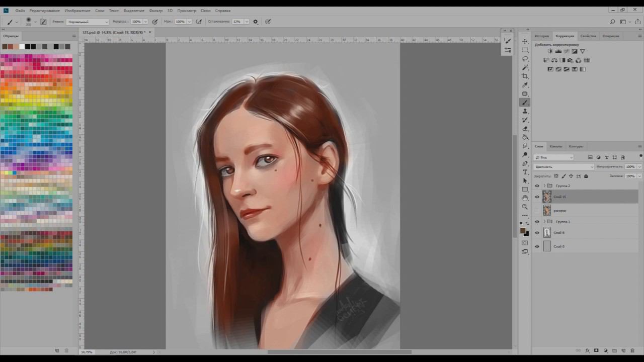Select the Brush tool in the toolbar
Screen dimensions: 644x362
(x=525, y=103)
